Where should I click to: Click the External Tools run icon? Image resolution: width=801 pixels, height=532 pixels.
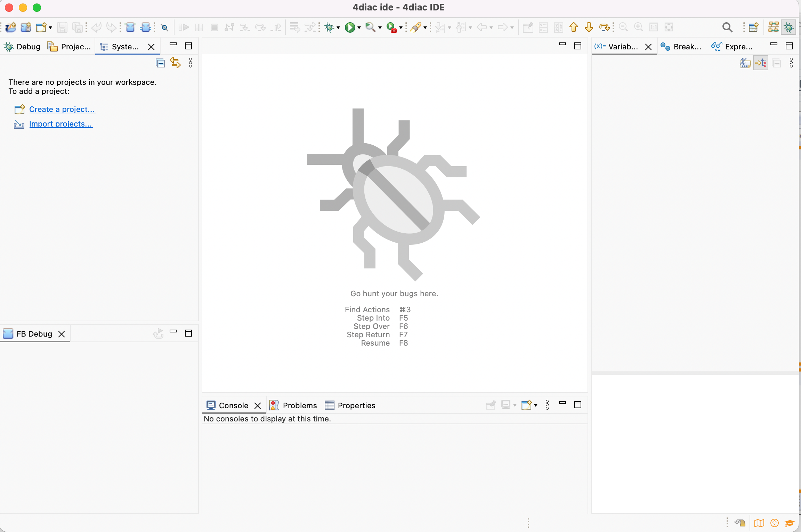(391, 27)
